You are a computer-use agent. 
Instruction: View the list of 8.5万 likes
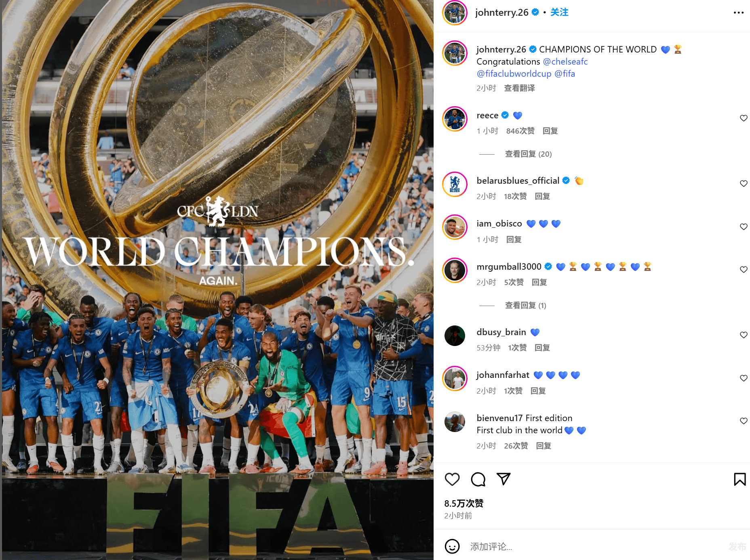pyautogui.click(x=464, y=503)
